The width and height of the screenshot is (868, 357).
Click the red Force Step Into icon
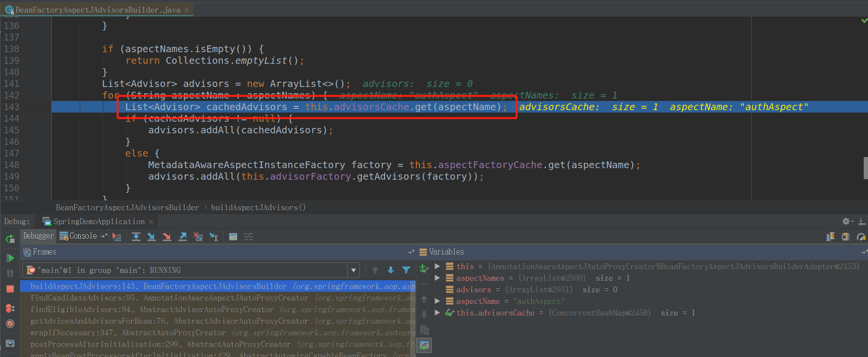[167, 236]
